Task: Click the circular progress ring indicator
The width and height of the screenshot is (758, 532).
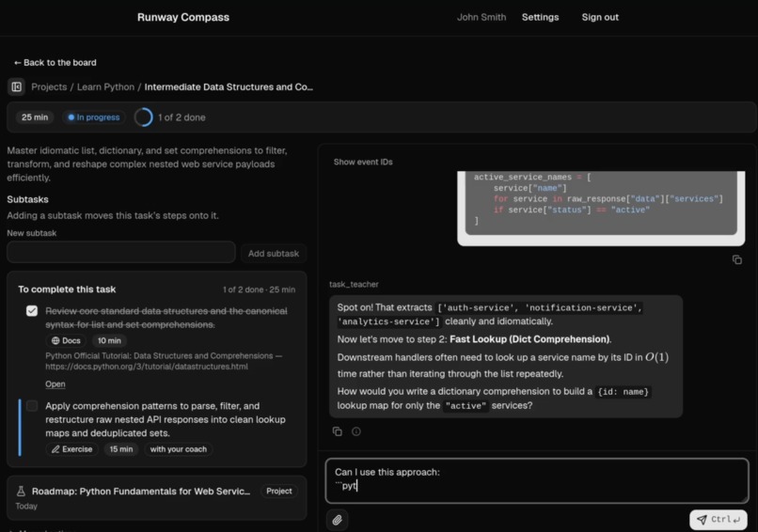Action: click(144, 117)
